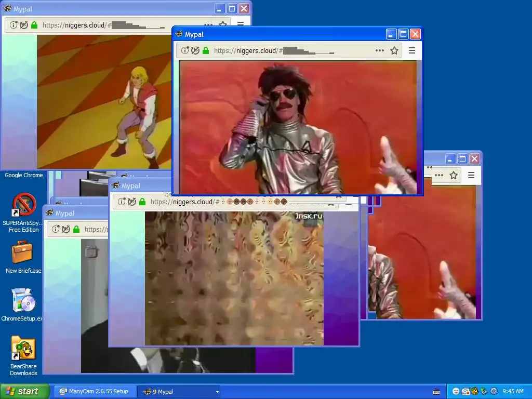Click the silver-suited man video
The image size is (532, 399).
298,127
